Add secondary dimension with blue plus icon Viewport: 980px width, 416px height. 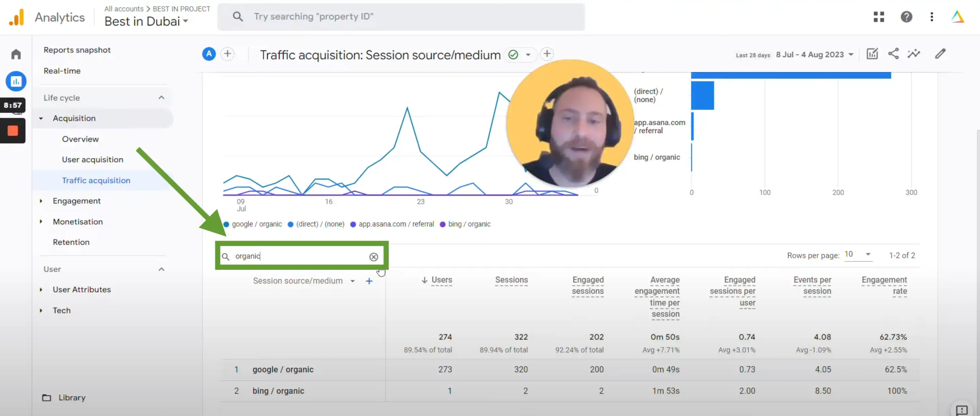pyautogui.click(x=369, y=281)
